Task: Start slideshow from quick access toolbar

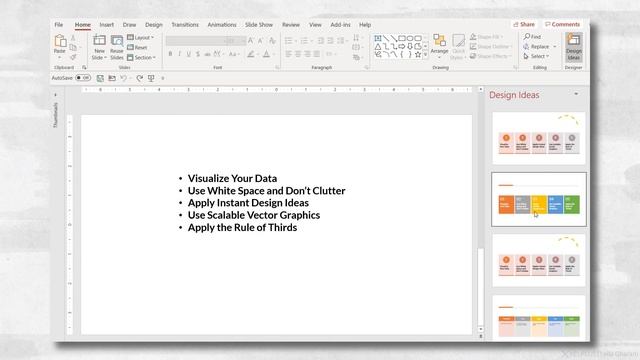Action: pos(151,78)
